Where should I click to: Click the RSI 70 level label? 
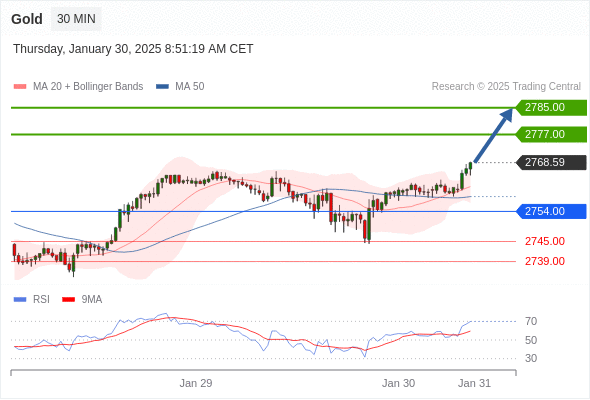click(531, 321)
